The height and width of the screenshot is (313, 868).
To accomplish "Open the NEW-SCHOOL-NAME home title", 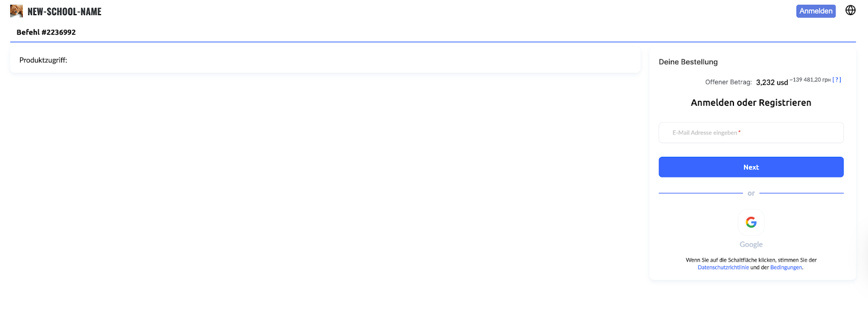I will (64, 11).
